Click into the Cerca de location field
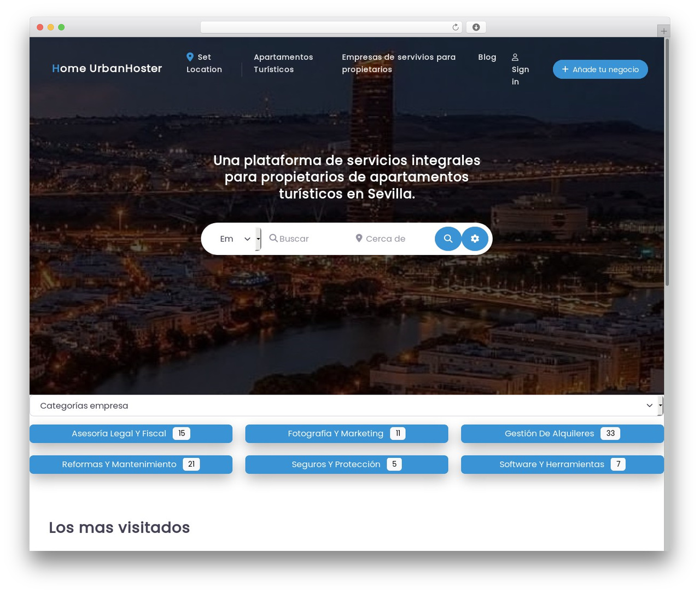 tap(391, 239)
